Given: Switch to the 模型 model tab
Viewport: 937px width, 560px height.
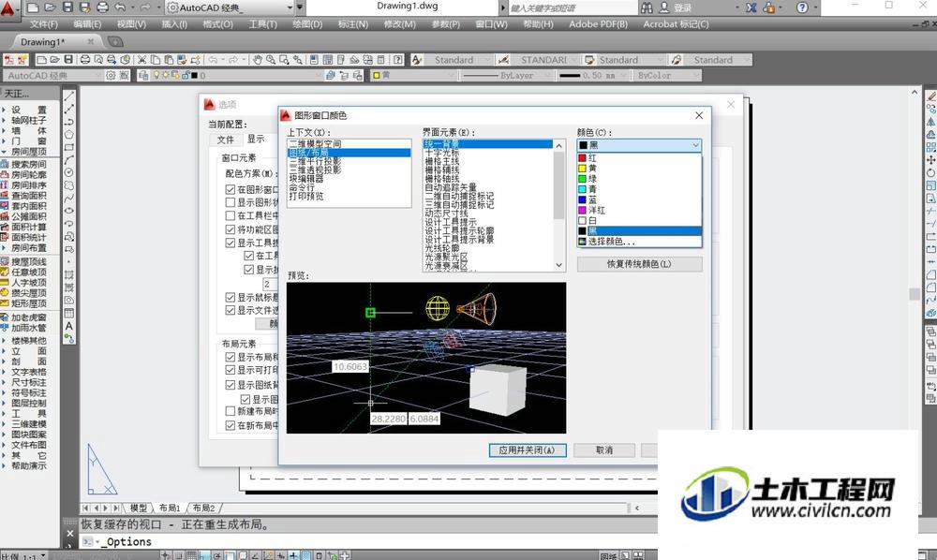Looking at the screenshot, I should point(138,508).
